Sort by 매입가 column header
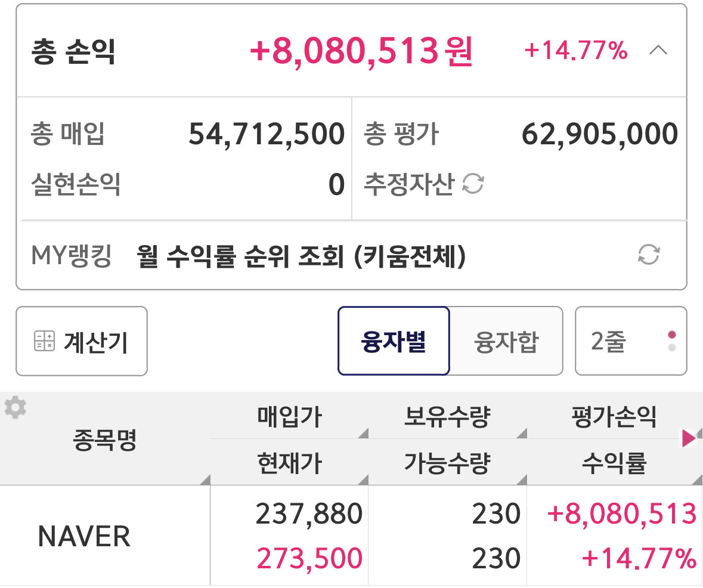The height and width of the screenshot is (588, 703). (289, 416)
